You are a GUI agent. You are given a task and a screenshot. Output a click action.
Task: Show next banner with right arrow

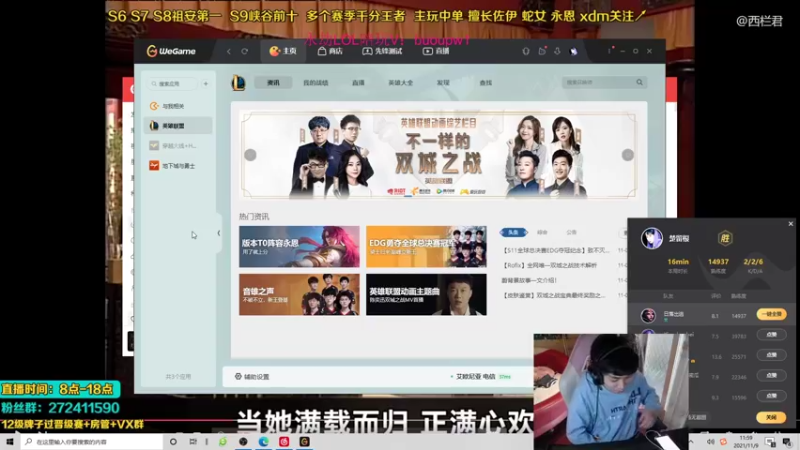click(x=628, y=155)
